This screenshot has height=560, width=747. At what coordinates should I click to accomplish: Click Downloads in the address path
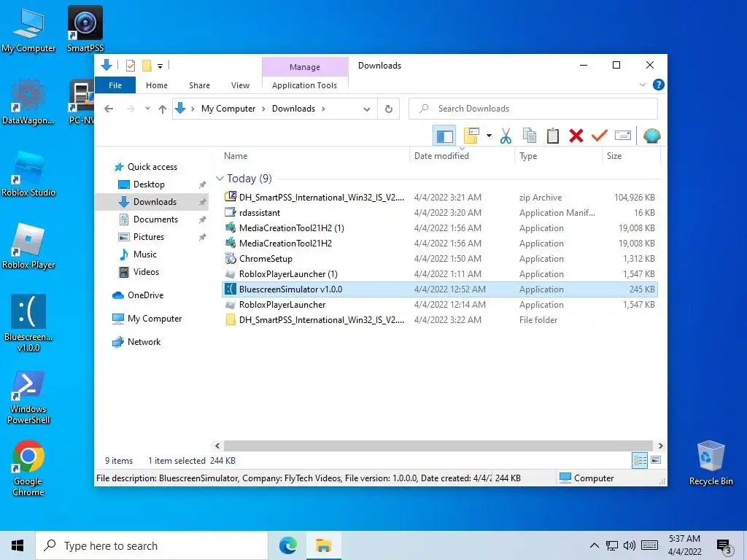tap(293, 109)
